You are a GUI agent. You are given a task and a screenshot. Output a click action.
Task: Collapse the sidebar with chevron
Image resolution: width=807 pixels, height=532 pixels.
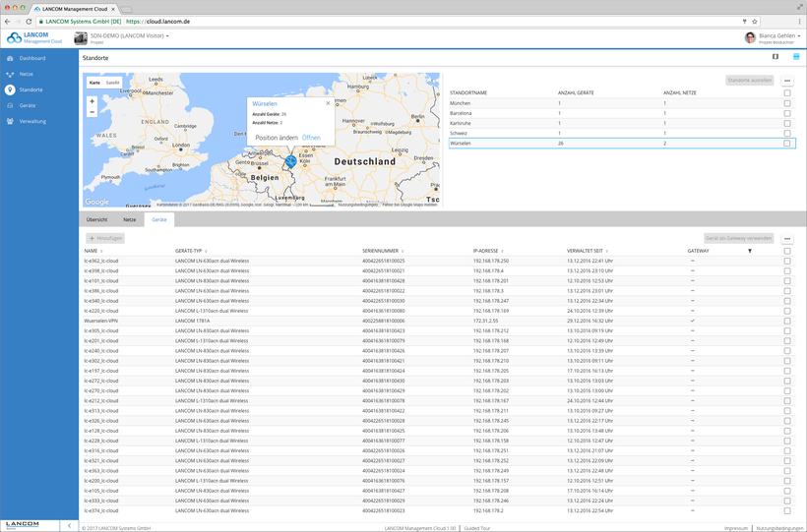click(69, 525)
